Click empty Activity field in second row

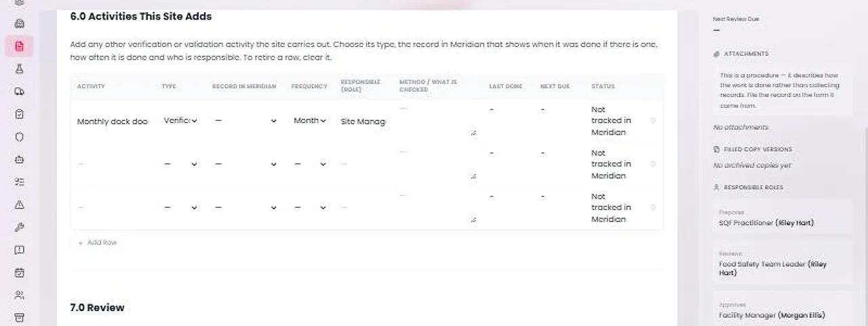[113, 164]
